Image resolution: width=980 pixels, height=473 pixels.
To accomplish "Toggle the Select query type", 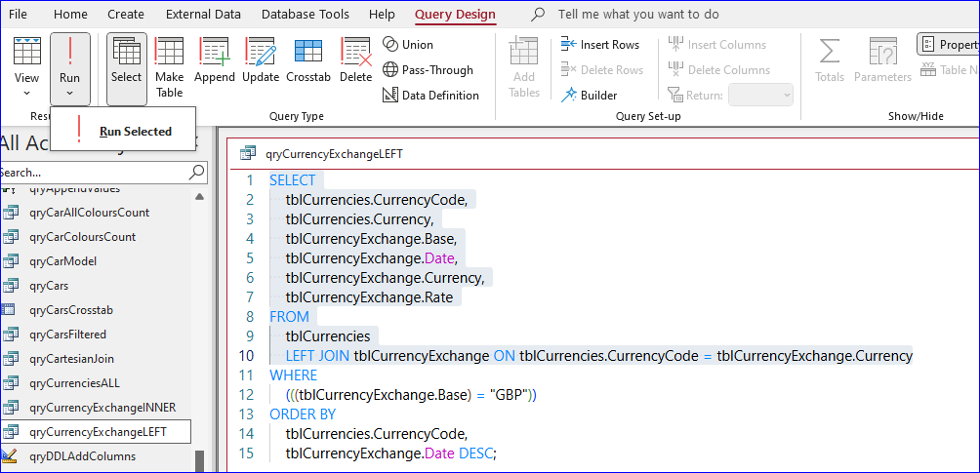I will 127,68.
